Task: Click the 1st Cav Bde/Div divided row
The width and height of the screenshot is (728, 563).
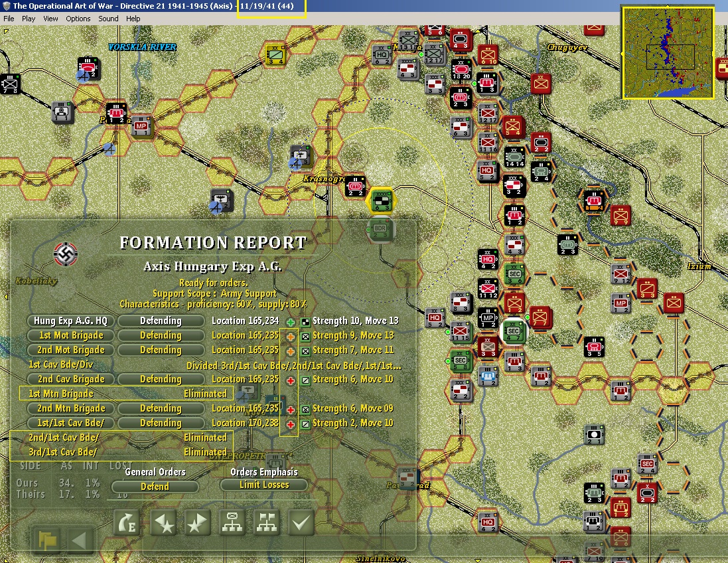Action: pos(214,364)
